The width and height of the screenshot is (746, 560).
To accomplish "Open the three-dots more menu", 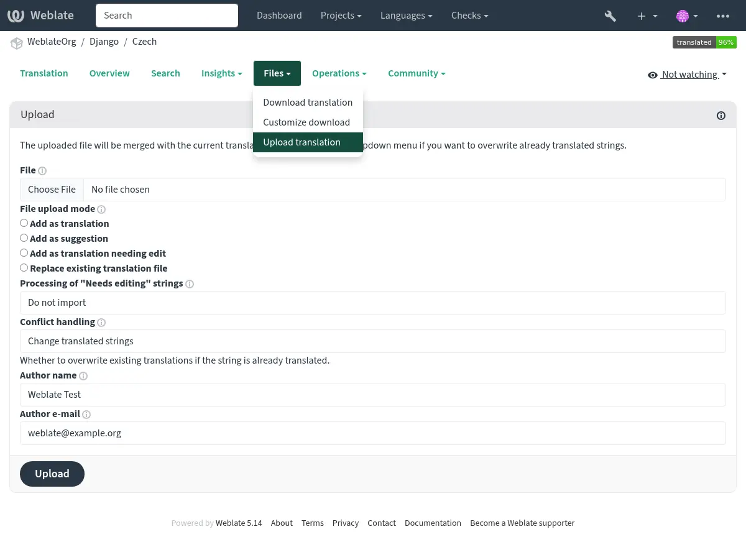I will (723, 16).
